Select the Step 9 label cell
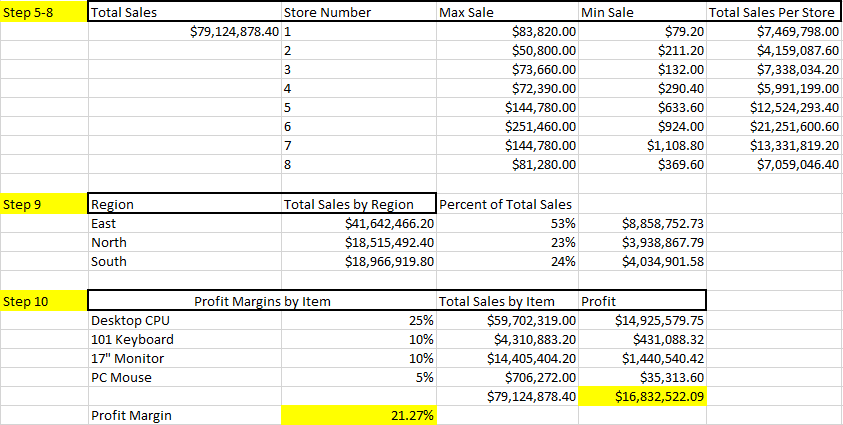The image size is (843, 425). pyautogui.click(x=44, y=204)
